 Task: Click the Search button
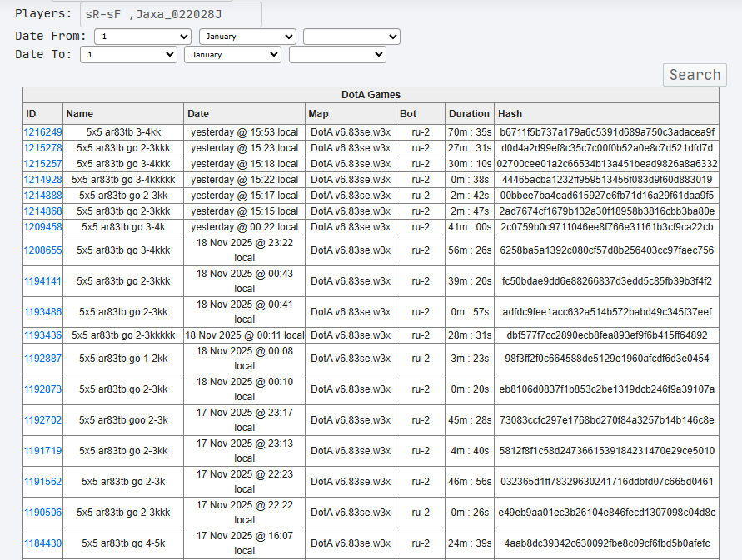(x=695, y=75)
